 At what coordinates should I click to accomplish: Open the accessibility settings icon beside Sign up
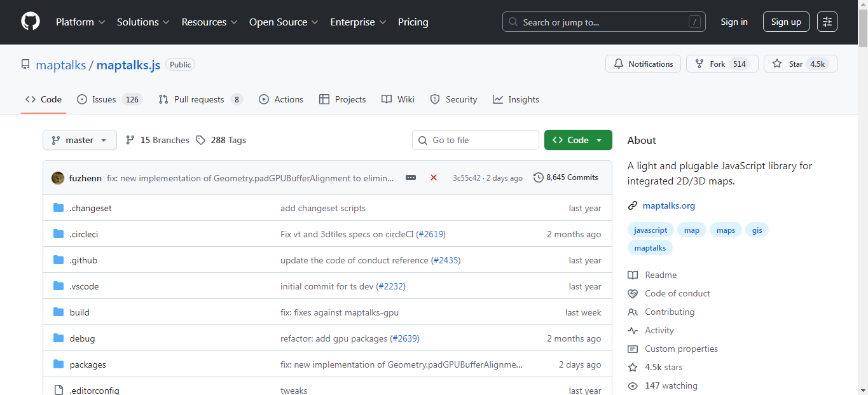tap(827, 22)
